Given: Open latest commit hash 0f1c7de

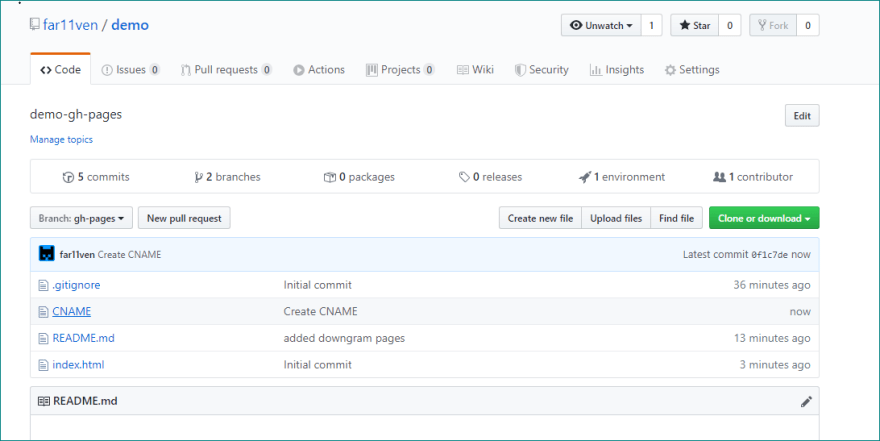Looking at the screenshot, I should [769, 255].
